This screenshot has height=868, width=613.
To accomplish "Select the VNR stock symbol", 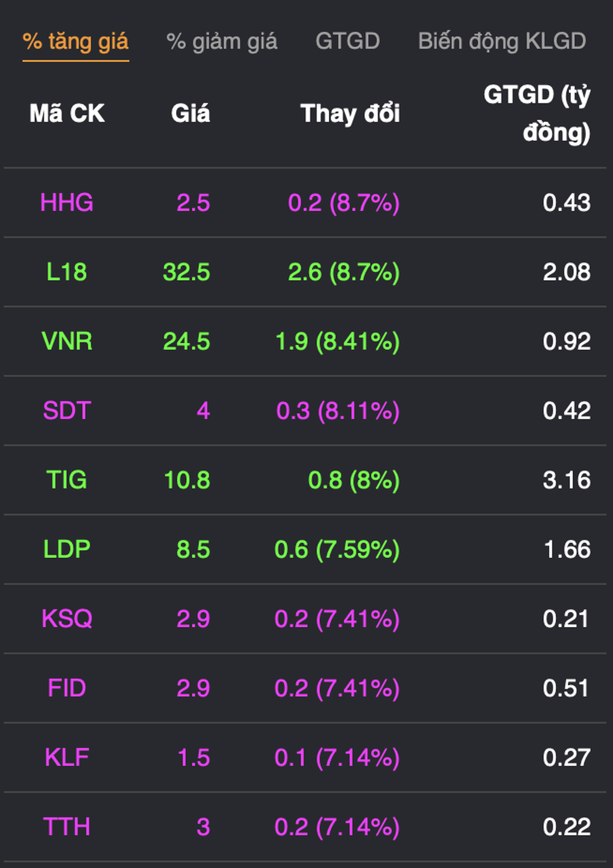I will pos(67,341).
